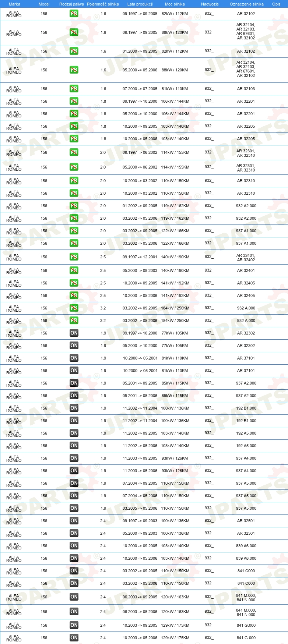288x644 pixels.
Task: Click 'AR 32302' in 09.1997 -> 10.2000 diesel row
Action: coord(246,333)
